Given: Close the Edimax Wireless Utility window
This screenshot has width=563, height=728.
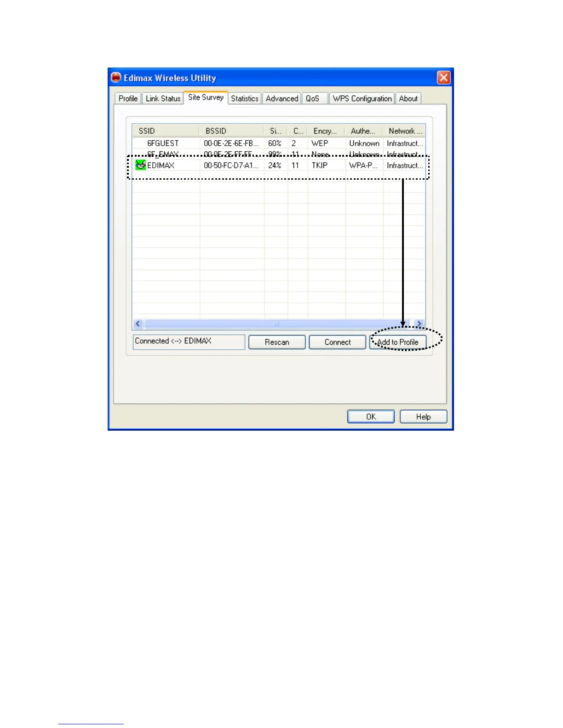Looking at the screenshot, I should coord(443,78).
